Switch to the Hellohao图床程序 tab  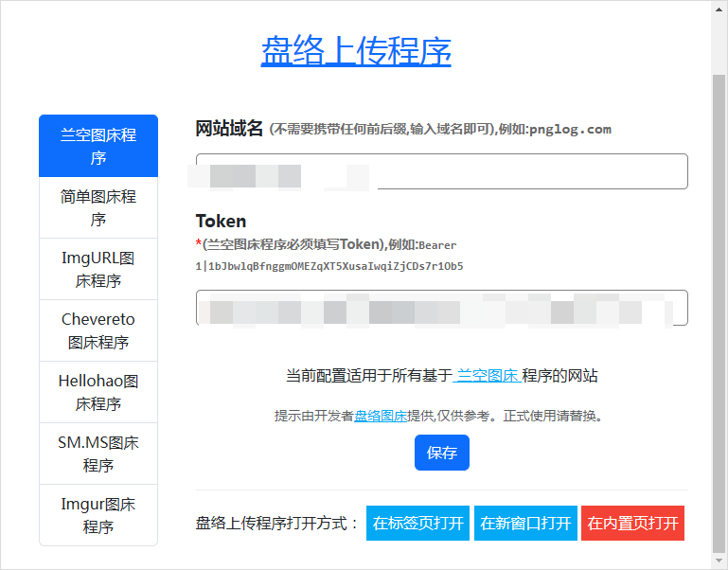point(98,392)
